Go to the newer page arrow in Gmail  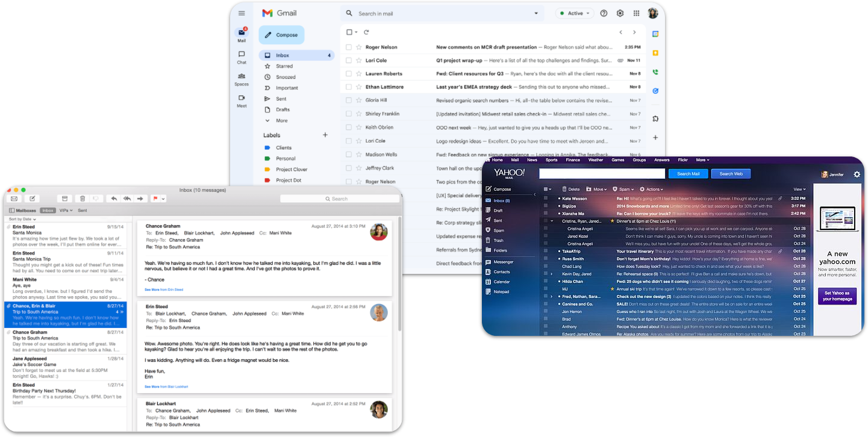click(621, 32)
